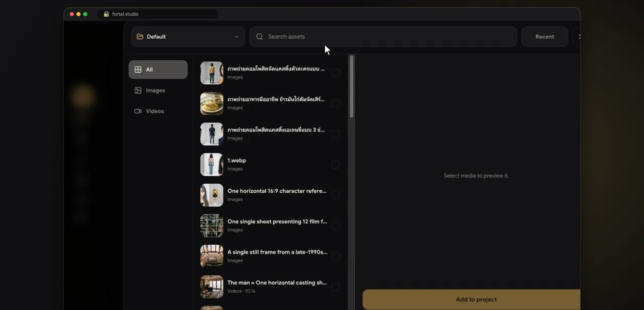Check the box for the late-1990s still frame
The height and width of the screenshot is (310, 644).
tap(336, 256)
